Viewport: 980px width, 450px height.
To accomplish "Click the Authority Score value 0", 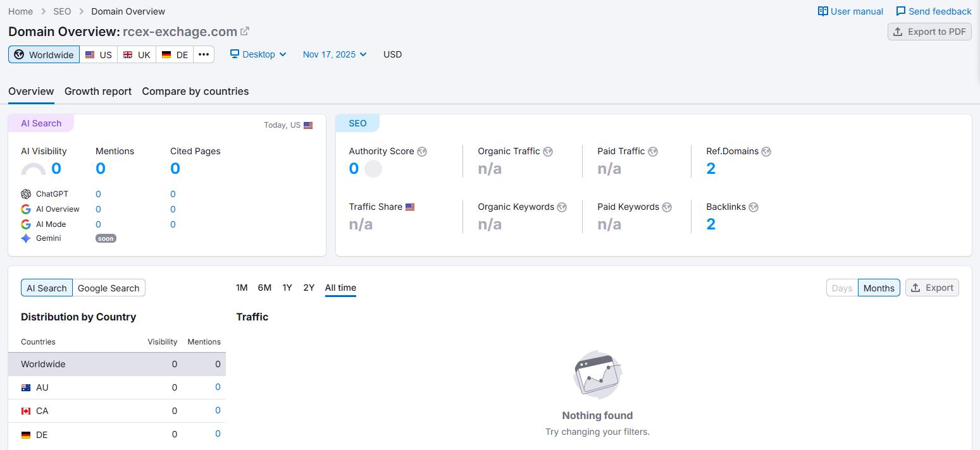I will click(354, 169).
